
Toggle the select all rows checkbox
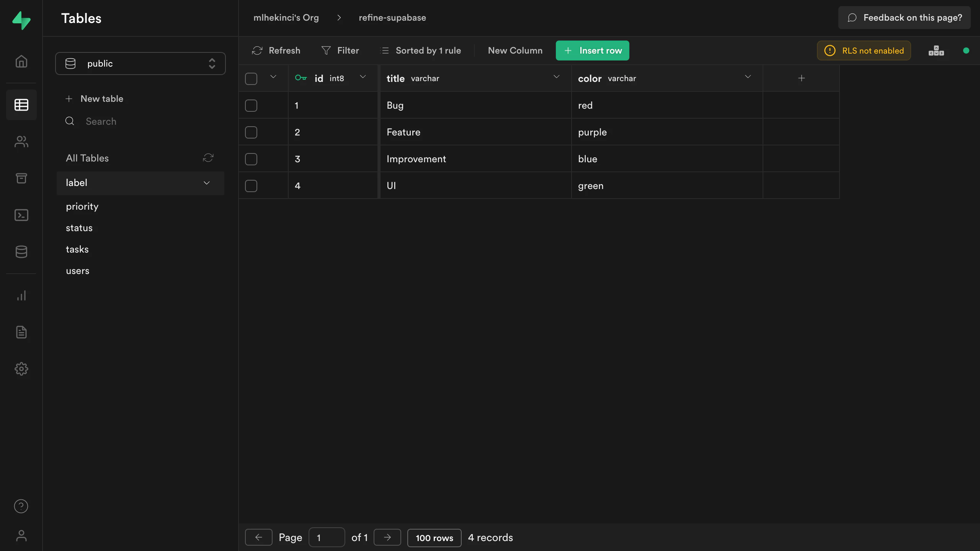coord(251,79)
